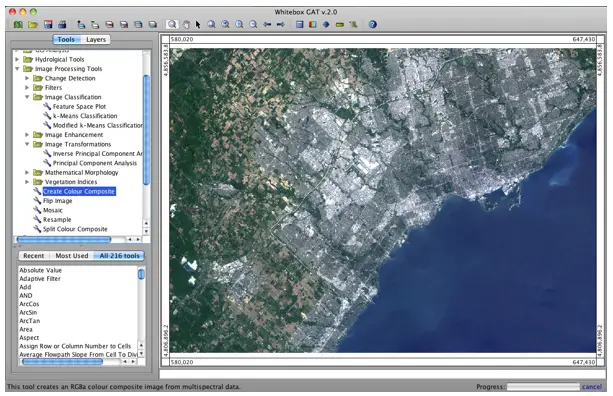Click the blue right arrow next extent icon
613x396 pixels.
click(281, 25)
